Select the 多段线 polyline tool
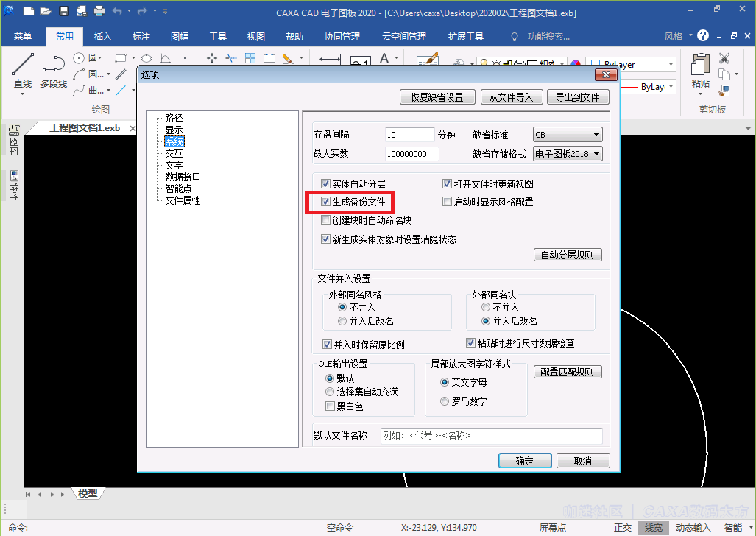This screenshot has width=756, height=536. pyautogui.click(x=54, y=71)
